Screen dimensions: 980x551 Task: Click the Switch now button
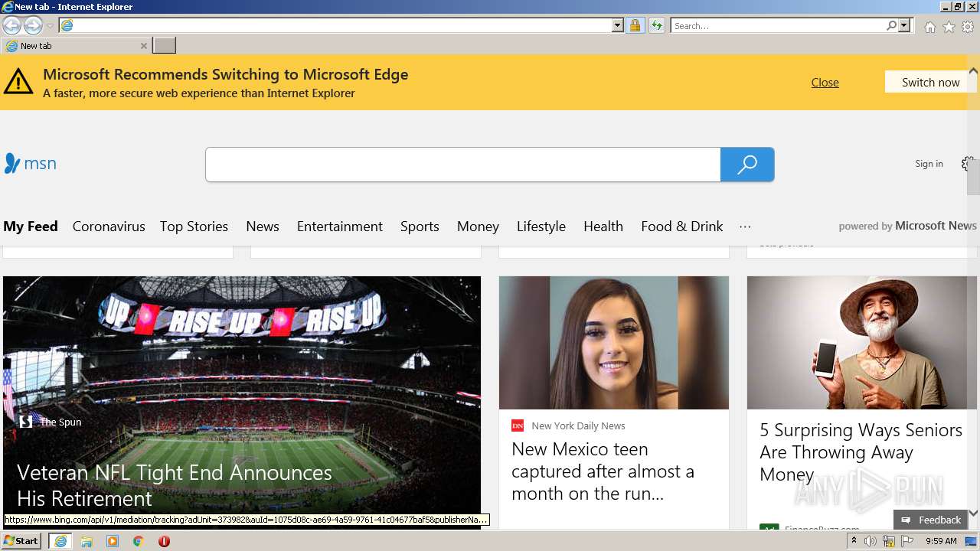930,82
